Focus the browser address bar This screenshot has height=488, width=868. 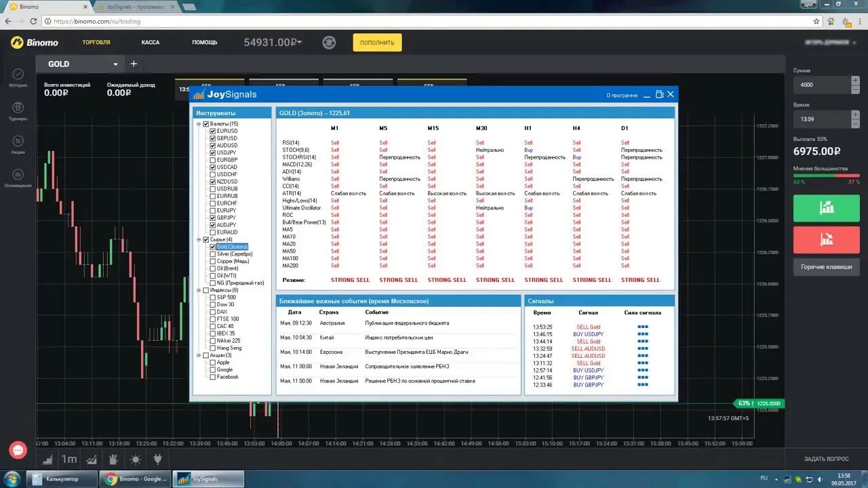click(x=427, y=21)
